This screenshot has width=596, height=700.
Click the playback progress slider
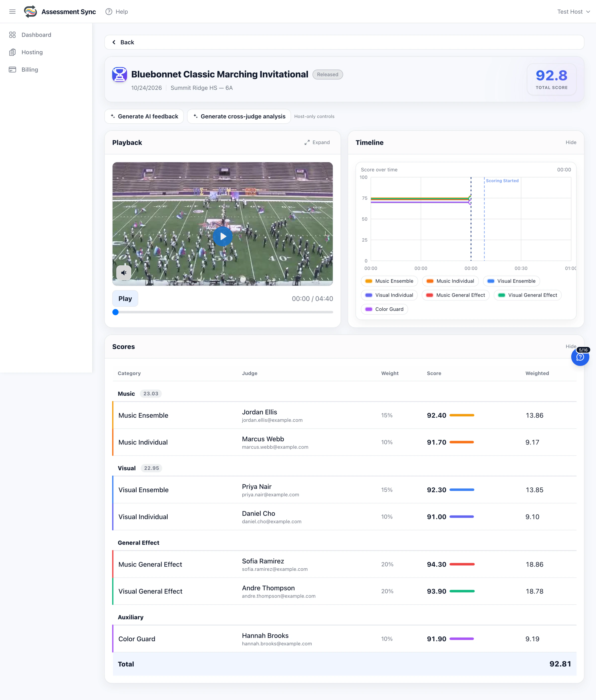pyautogui.click(x=223, y=312)
